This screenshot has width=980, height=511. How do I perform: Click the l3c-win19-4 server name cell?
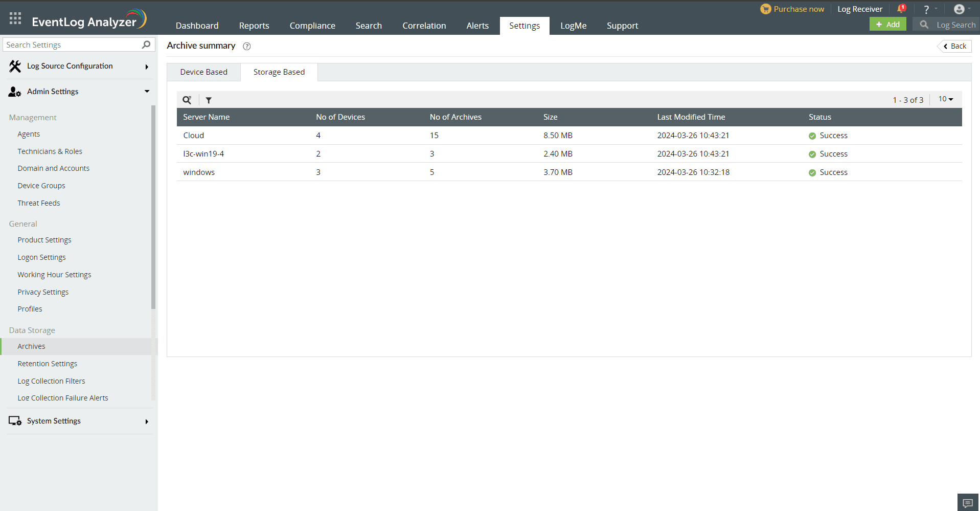(x=203, y=154)
